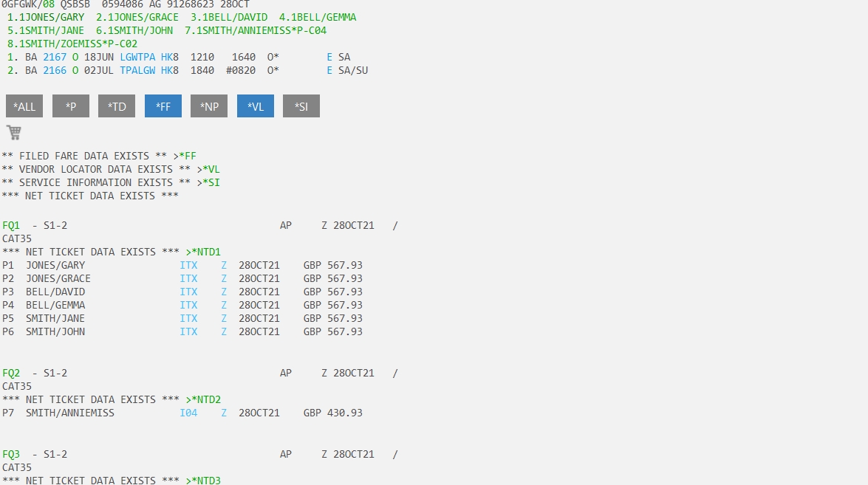Open the >*FF filed fare link

click(x=185, y=156)
